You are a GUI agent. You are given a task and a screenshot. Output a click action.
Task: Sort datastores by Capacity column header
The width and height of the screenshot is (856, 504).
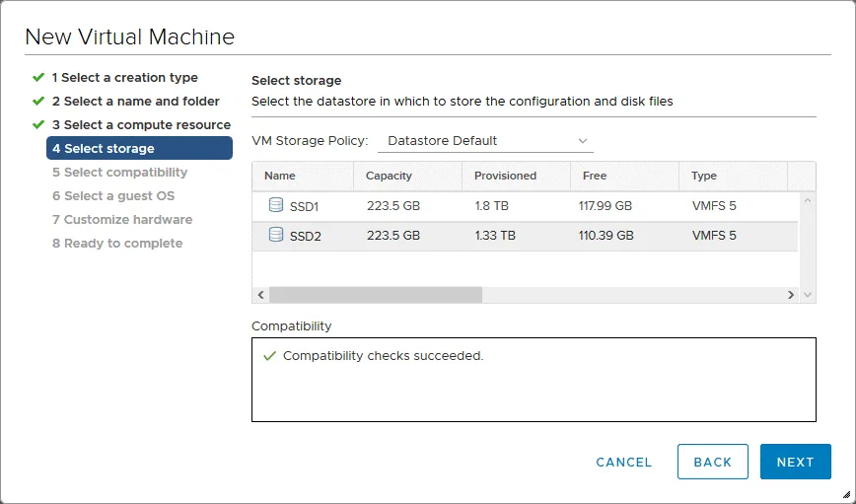click(x=389, y=176)
